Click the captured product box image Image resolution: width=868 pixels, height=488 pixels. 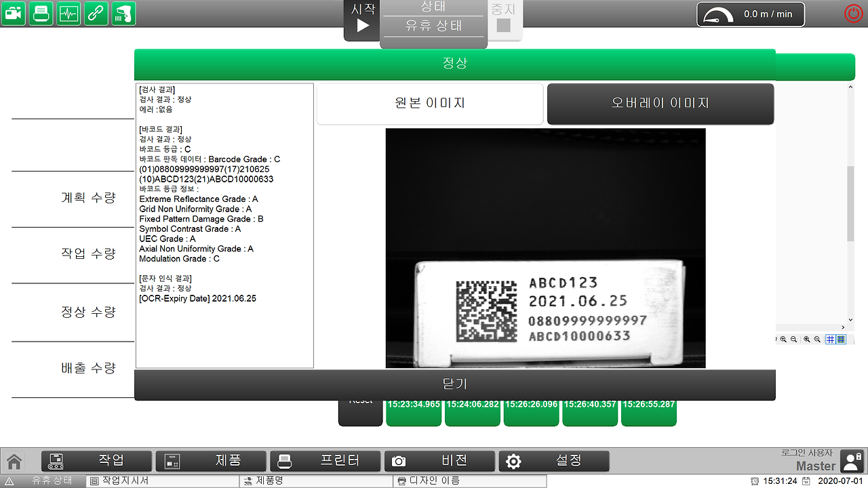tap(546, 248)
